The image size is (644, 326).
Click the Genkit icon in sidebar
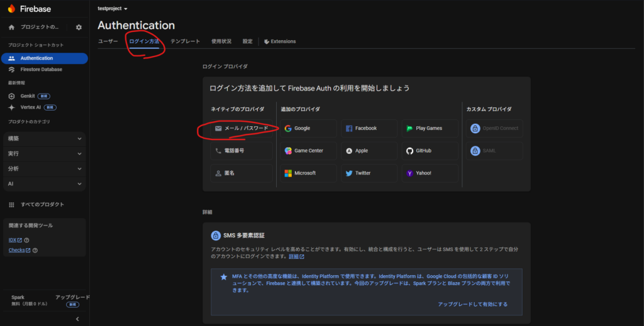tap(11, 96)
